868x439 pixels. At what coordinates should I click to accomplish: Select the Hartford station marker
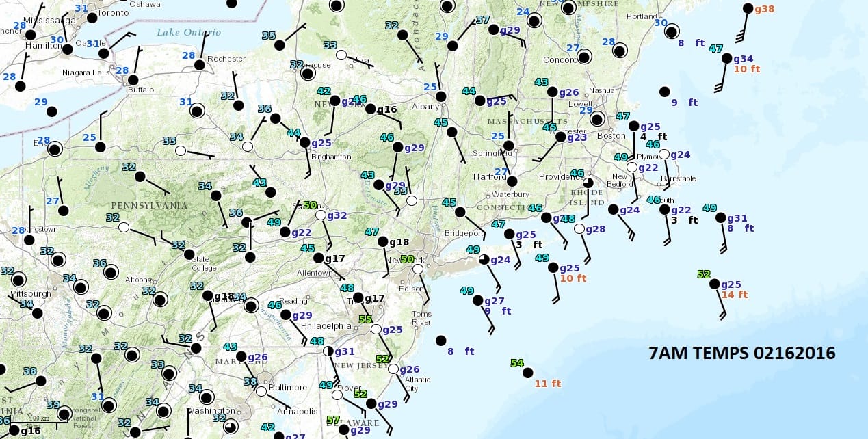pyautogui.click(x=512, y=181)
